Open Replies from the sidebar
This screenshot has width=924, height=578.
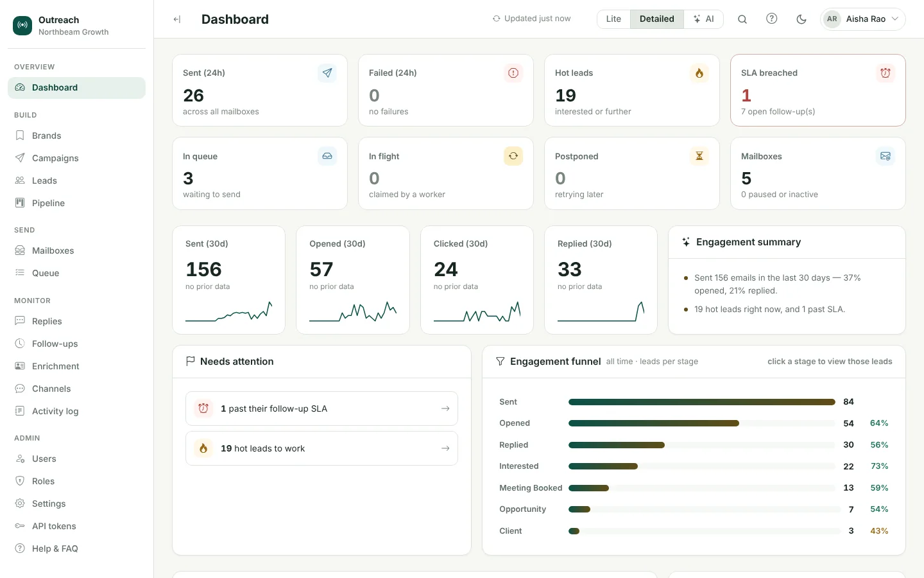pos(76,321)
